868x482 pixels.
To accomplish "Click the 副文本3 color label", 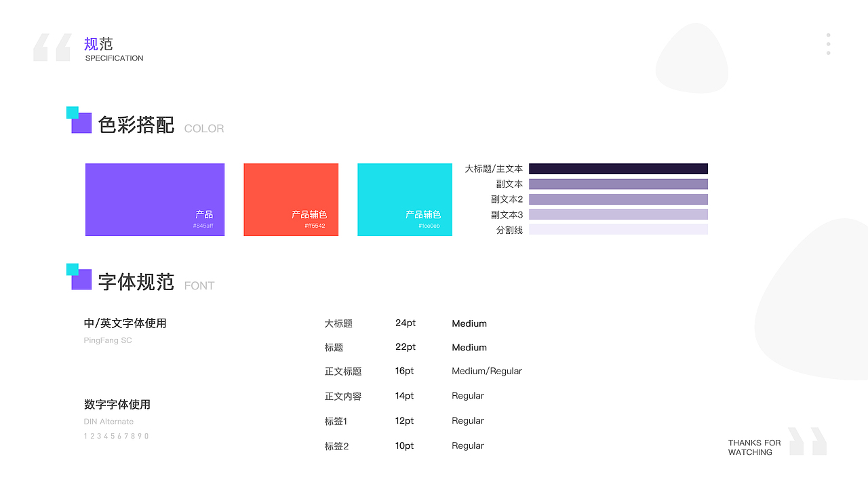I will 507,215.
